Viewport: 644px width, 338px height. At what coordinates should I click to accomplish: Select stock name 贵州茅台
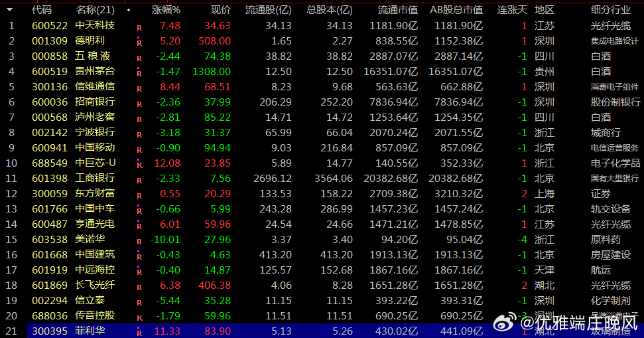[x=95, y=71]
